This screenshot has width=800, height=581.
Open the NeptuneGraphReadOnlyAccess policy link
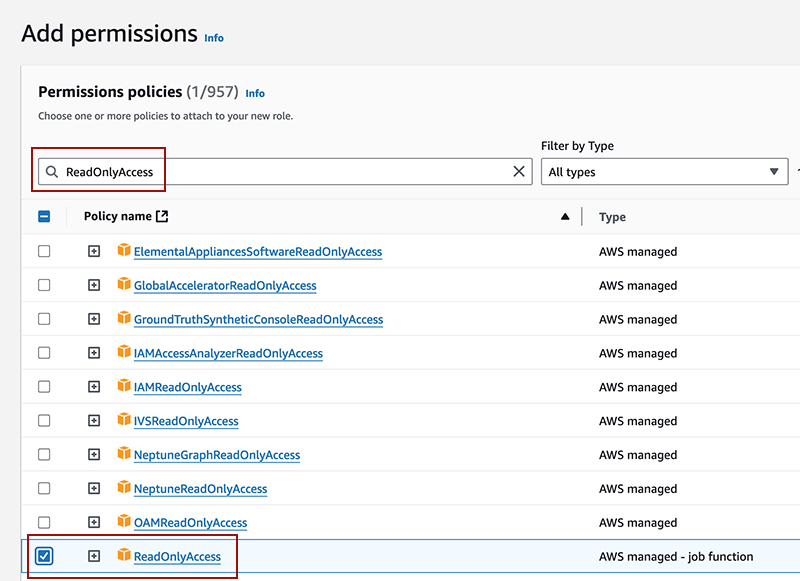[217, 455]
